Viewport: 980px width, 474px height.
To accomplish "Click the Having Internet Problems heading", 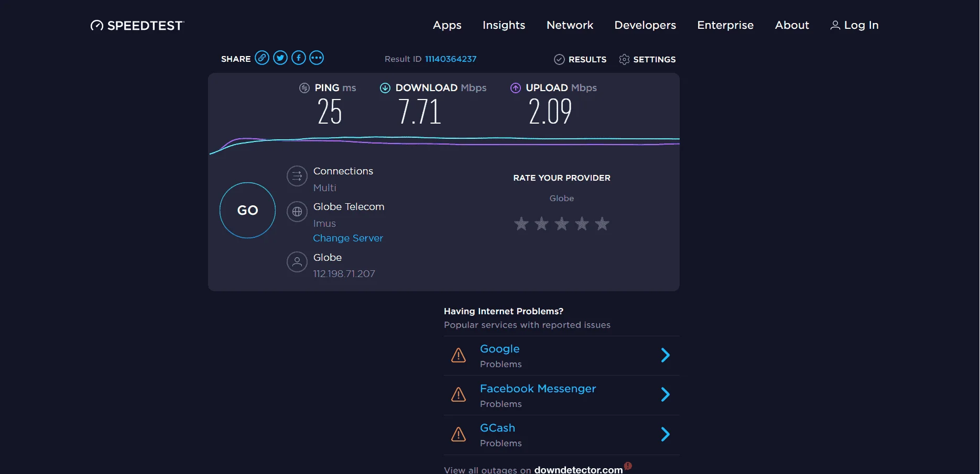I will [504, 311].
